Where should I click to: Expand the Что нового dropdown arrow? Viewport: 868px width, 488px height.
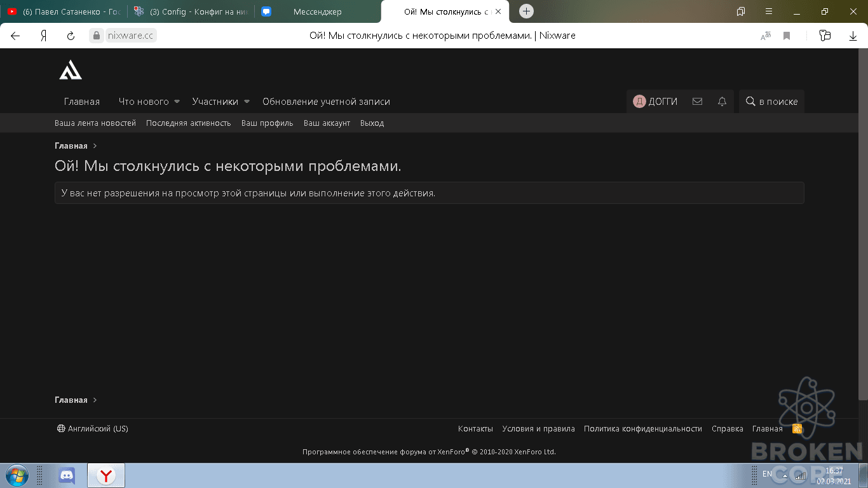(x=177, y=102)
